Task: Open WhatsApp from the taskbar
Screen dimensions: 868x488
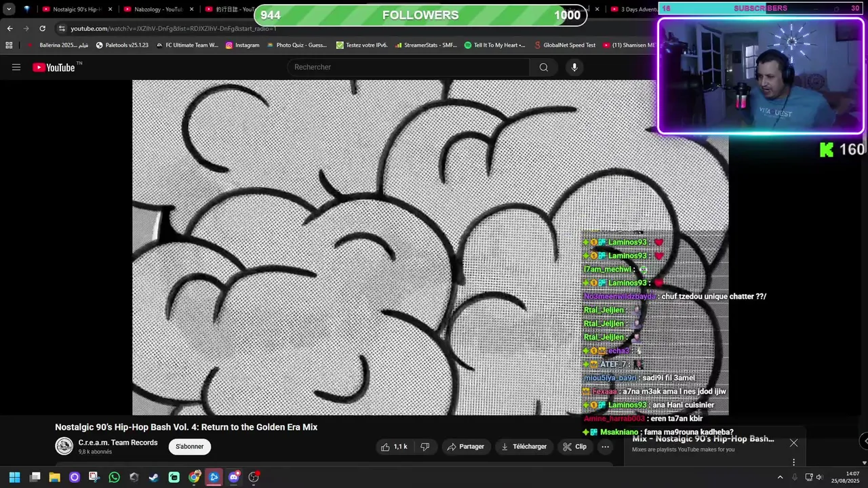Action: 114,477
